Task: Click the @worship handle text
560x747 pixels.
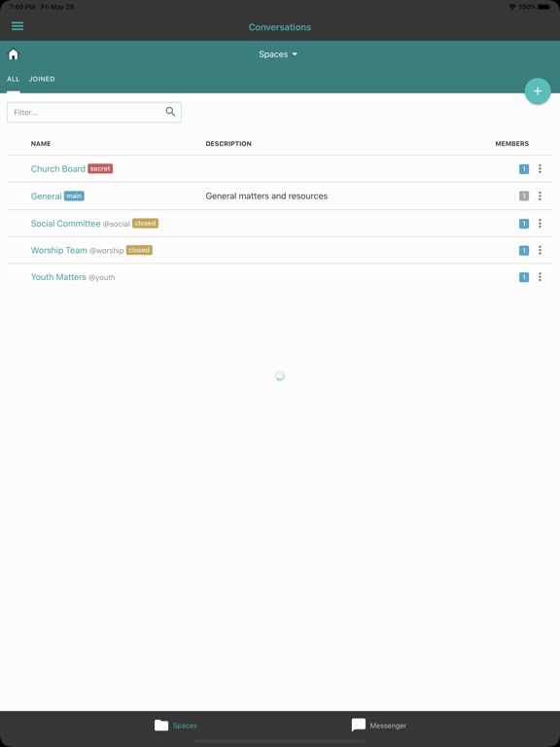Action: point(107,251)
